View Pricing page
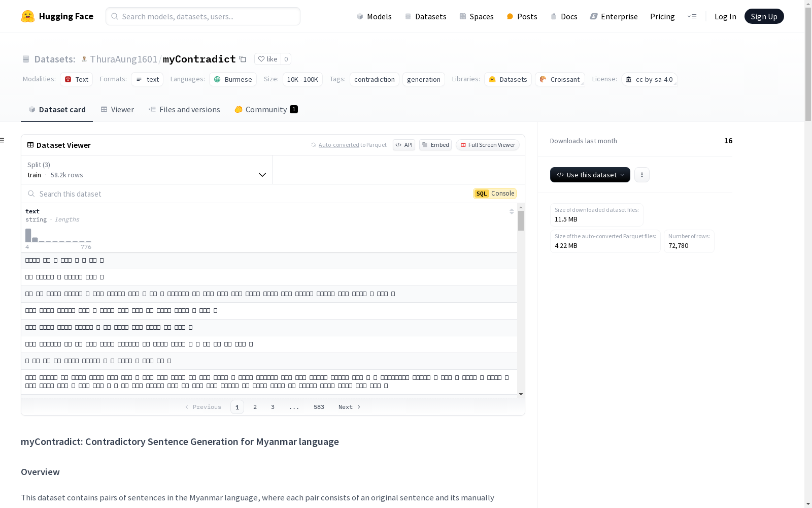The image size is (812, 508). point(662,16)
